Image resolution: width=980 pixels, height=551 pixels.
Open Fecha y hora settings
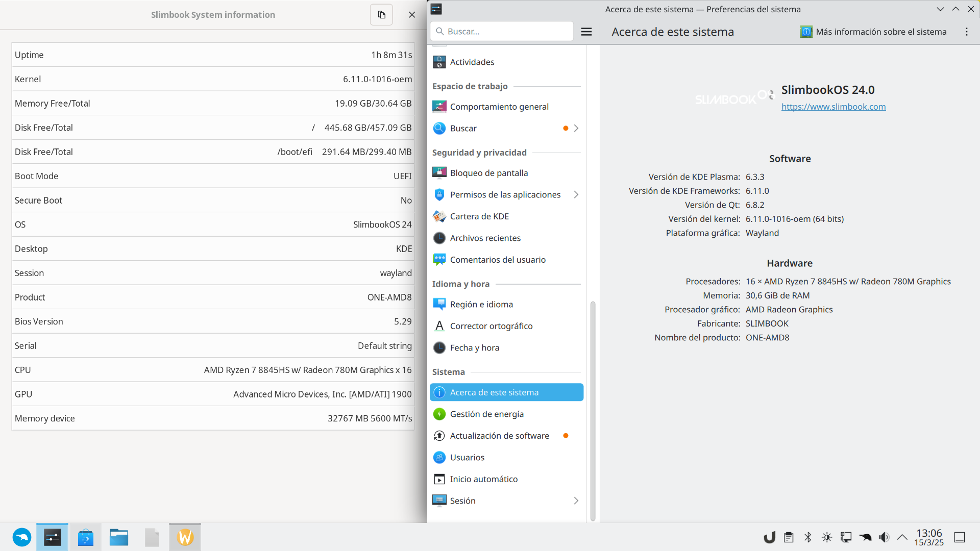pyautogui.click(x=506, y=348)
